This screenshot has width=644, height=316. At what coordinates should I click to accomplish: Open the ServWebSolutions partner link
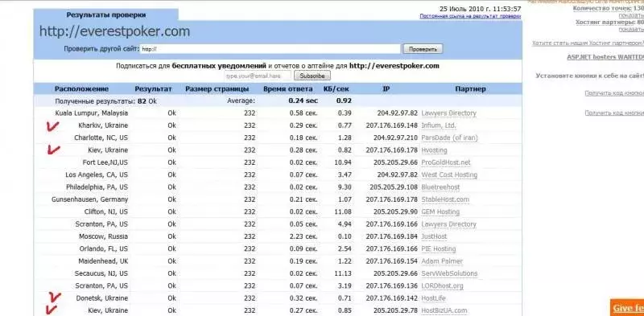point(449,273)
